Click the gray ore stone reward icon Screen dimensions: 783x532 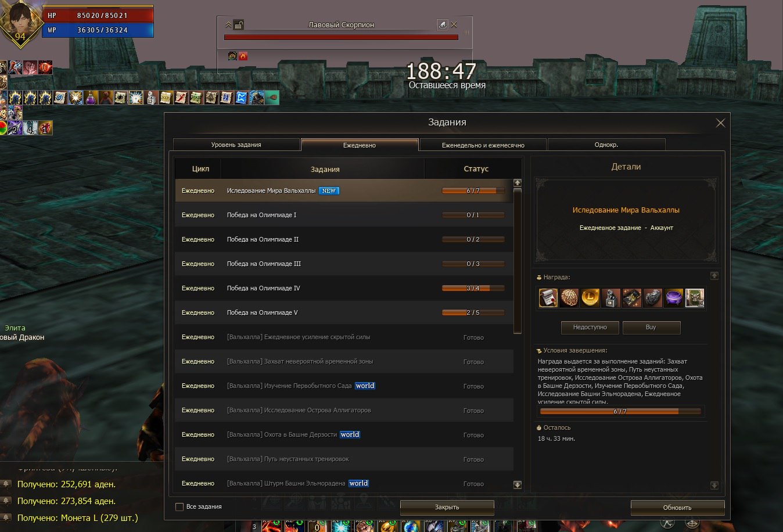(653, 298)
